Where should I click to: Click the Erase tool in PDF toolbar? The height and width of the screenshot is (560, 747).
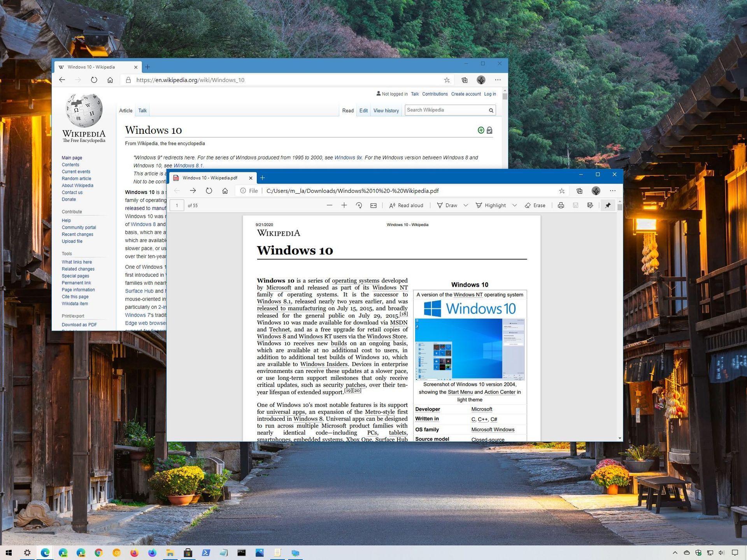(x=536, y=205)
